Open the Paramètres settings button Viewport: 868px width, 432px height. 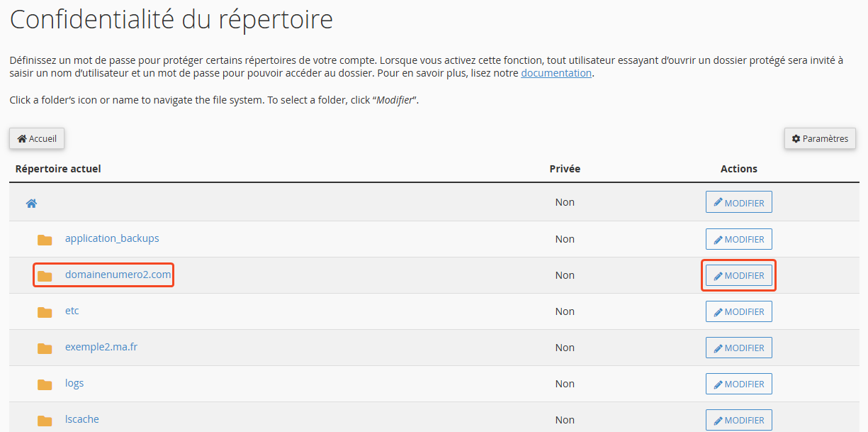click(x=820, y=138)
